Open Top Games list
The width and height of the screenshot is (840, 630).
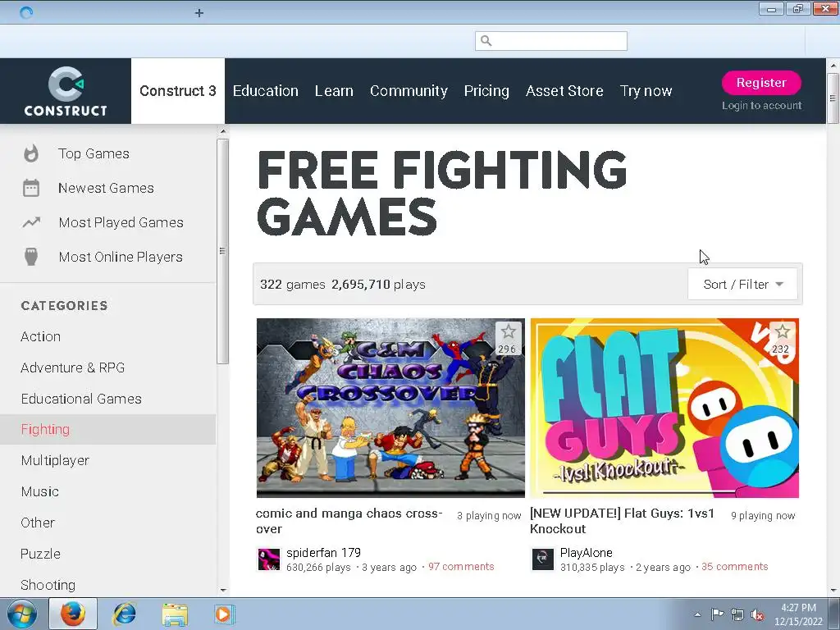pyautogui.click(x=94, y=153)
